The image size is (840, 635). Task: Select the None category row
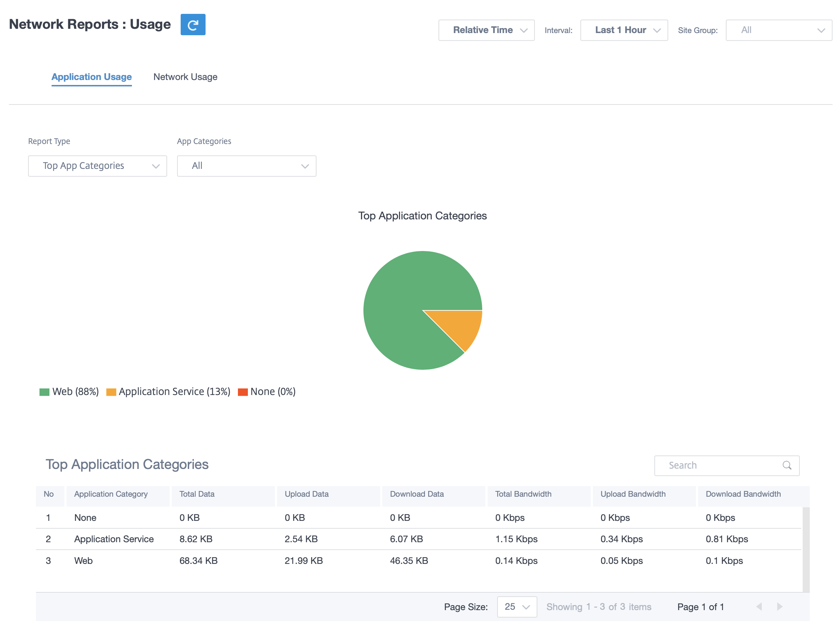(x=419, y=518)
